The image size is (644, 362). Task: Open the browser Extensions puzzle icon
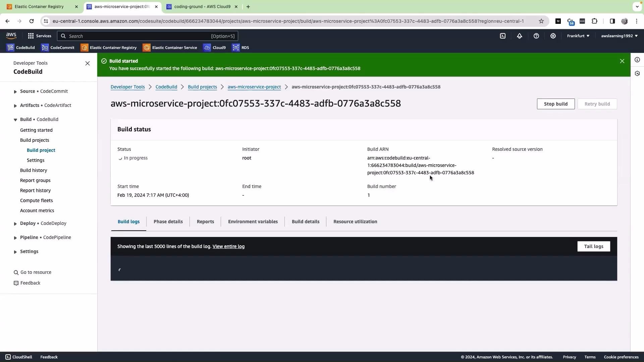click(x=594, y=21)
